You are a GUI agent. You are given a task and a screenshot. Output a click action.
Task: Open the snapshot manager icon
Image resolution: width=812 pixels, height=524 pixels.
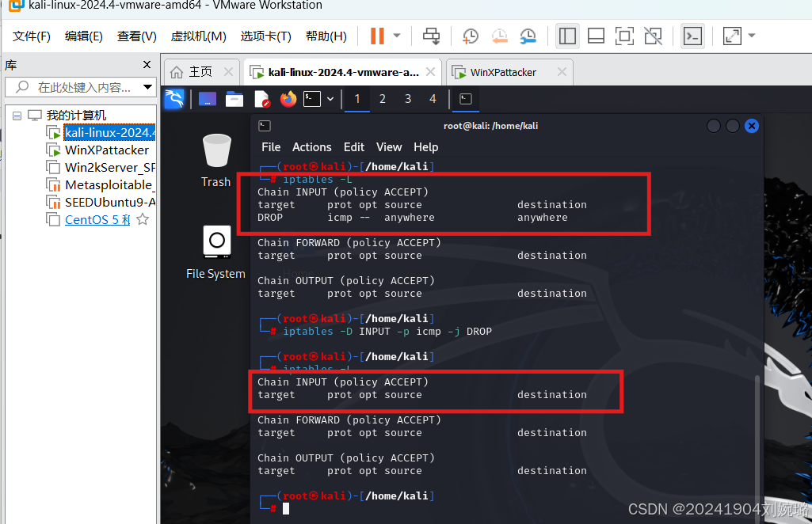[x=528, y=36]
